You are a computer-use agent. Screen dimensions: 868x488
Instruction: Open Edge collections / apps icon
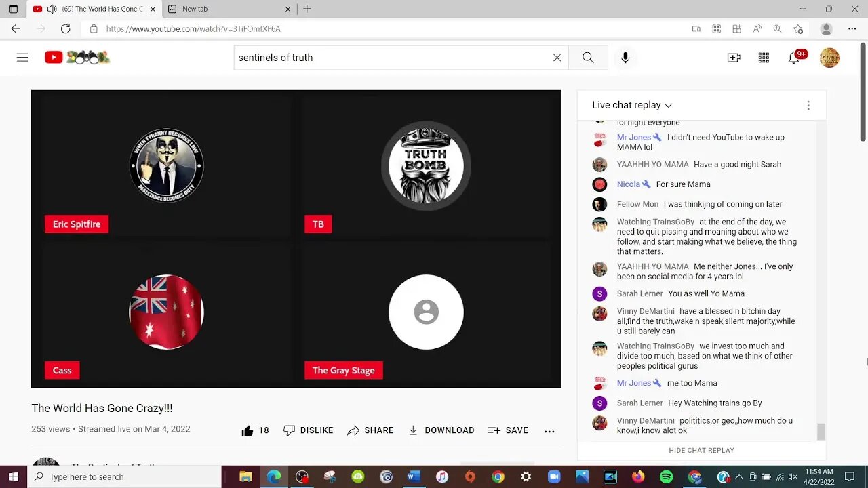(x=736, y=28)
